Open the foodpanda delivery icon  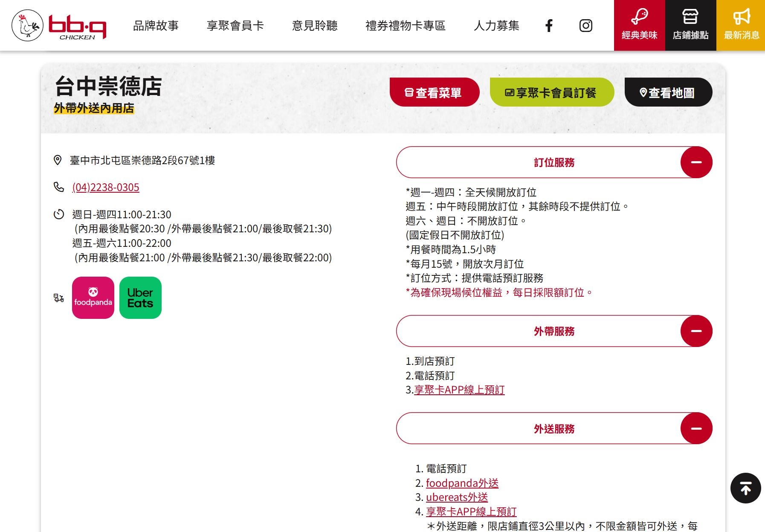[93, 298]
